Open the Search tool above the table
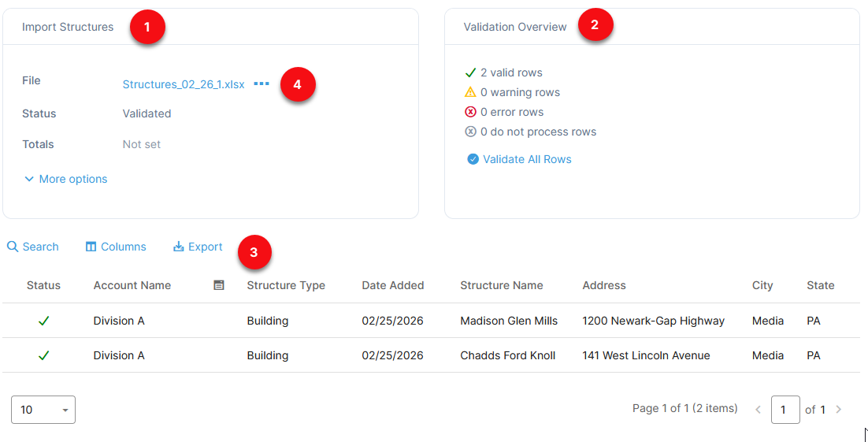 point(33,247)
